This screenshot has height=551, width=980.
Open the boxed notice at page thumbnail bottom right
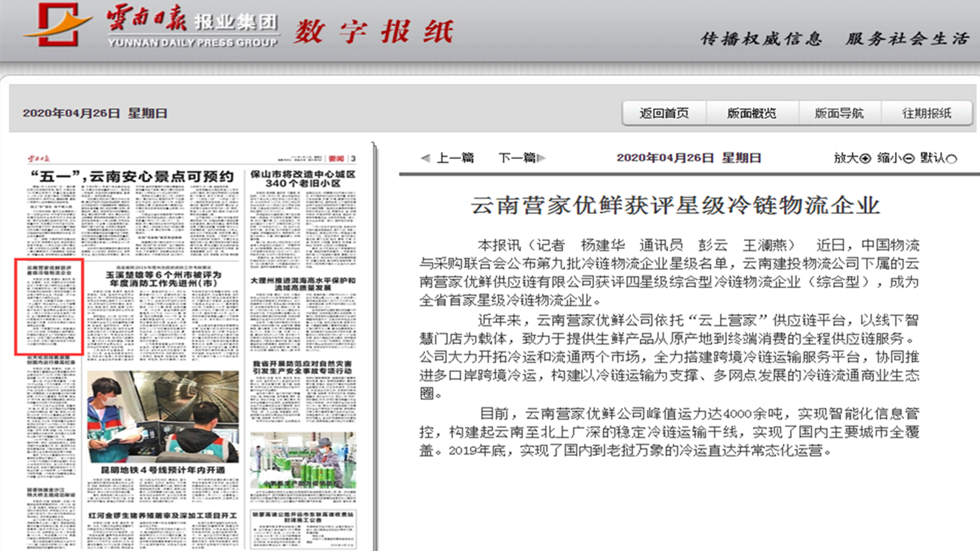click(303, 529)
